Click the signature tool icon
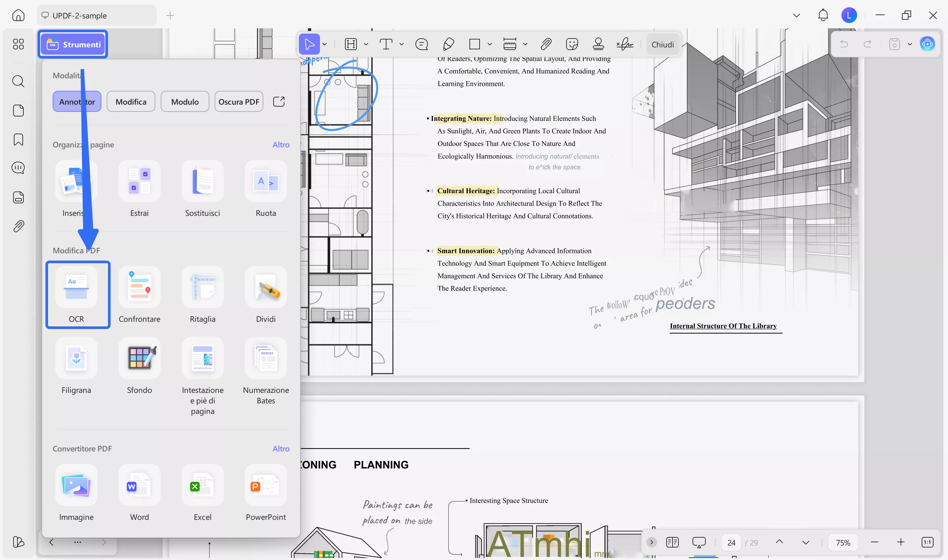The height and width of the screenshot is (560, 948). [x=625, y=44]
